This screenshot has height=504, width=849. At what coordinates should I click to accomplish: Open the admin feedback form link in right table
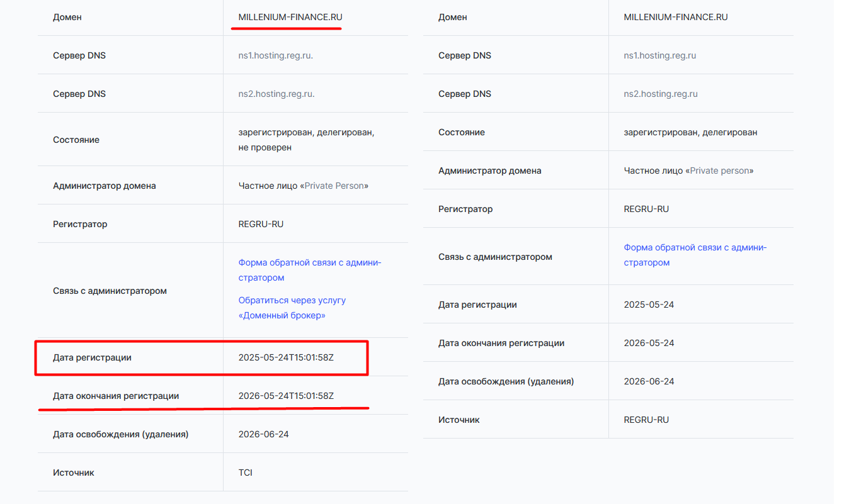pos(695,248)
